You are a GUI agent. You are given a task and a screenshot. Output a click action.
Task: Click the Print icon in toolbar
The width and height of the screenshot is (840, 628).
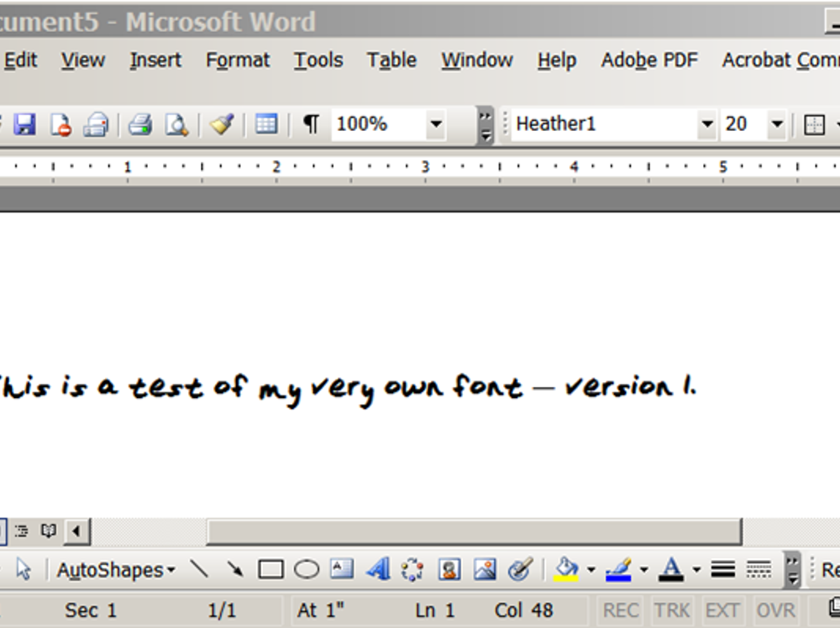pyautogui.click(x=140, y=125)
